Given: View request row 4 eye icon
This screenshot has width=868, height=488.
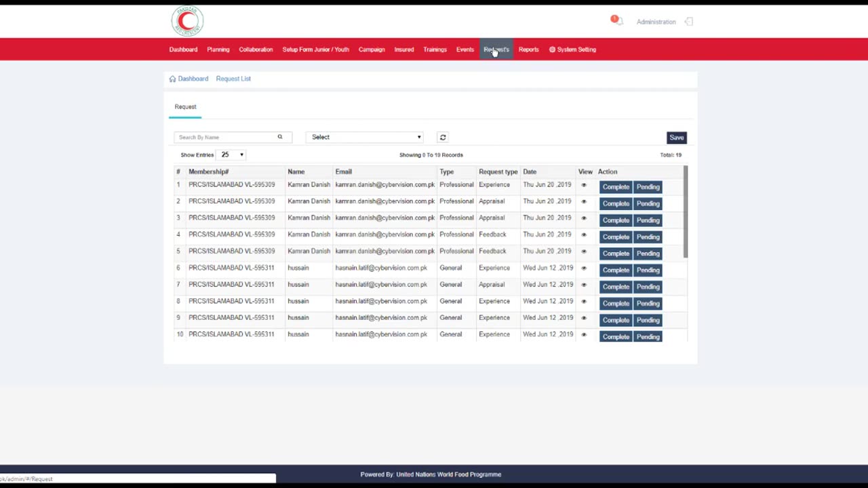Looking at the screenshot, I should (x=583, y=235).
